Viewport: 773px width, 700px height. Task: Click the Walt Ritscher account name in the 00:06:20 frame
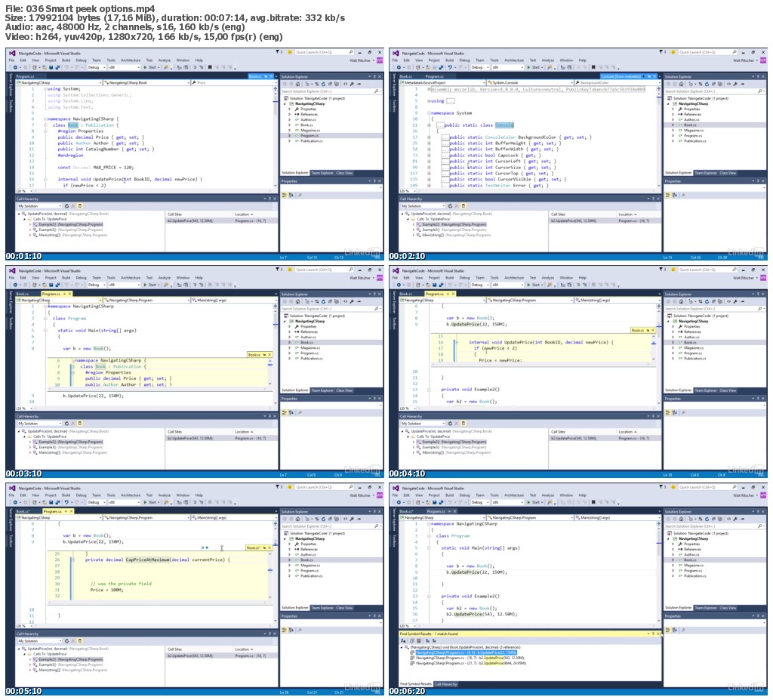[744, 495]
